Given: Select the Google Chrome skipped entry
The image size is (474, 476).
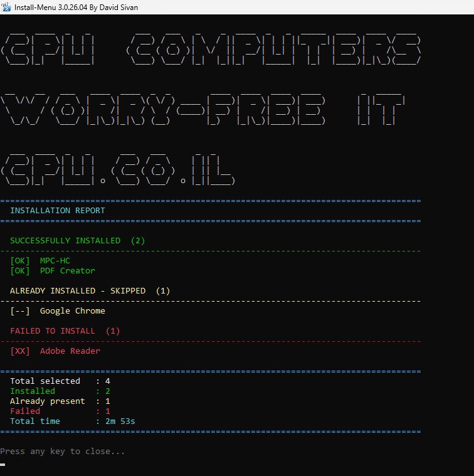Looking at the screenshot, I should click(x=73, y=311).
